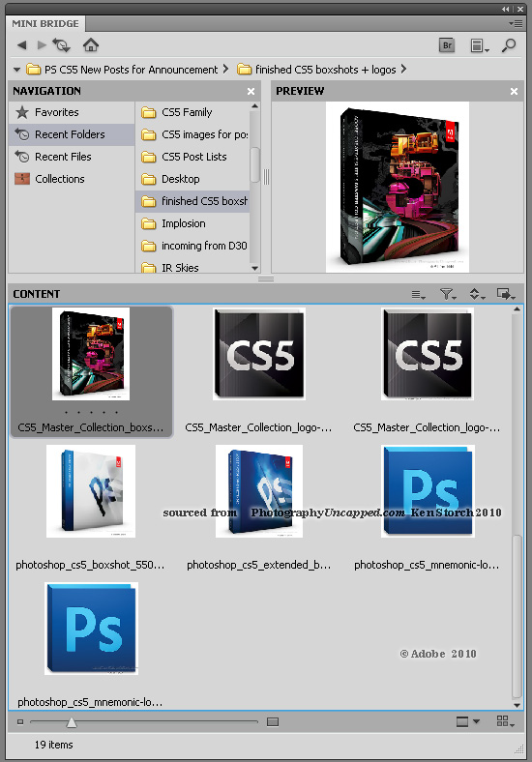Open the panel view dropdown icon
Screen dimensions: 532x762
point(480,45)
